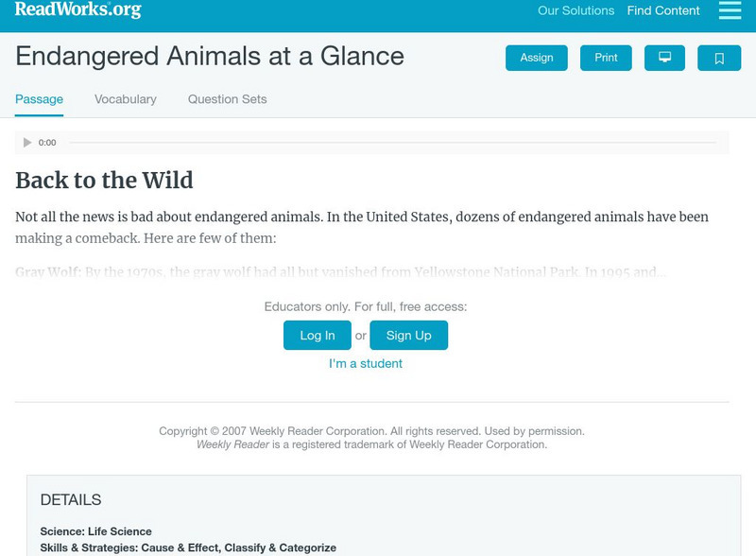Click the projector display icon to present passage
This screenshot has width=756, height=556.
(666, 57)
